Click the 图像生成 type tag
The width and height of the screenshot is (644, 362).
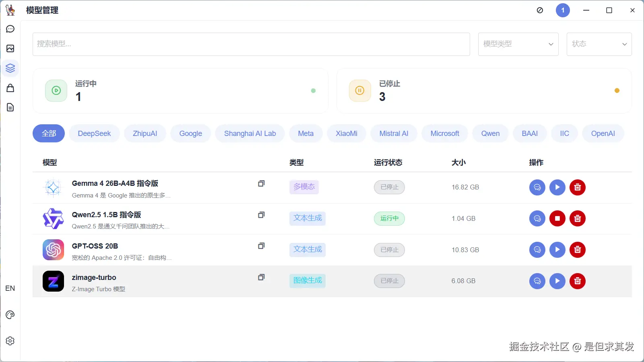point(308,281)
